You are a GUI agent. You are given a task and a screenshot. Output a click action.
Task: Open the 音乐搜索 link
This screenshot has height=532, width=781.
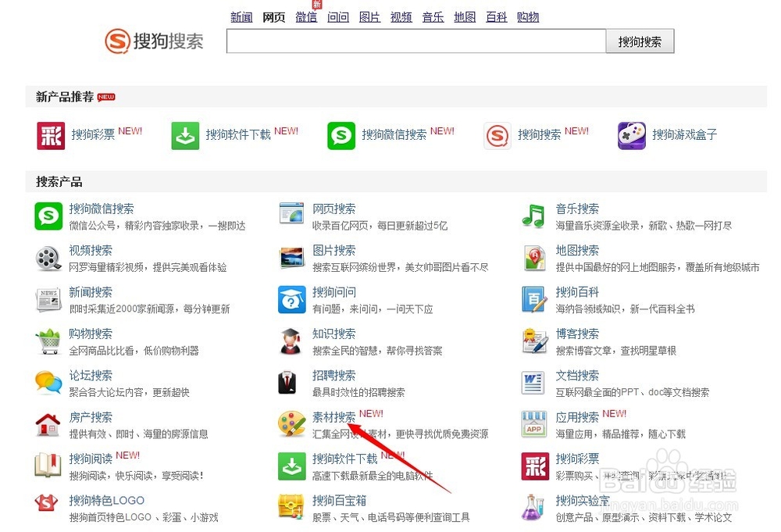(577, 209)
